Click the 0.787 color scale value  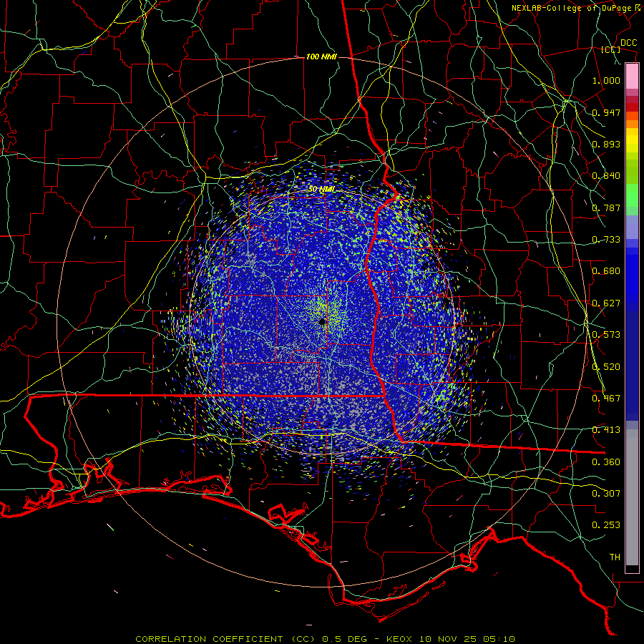tap(606, 208)
